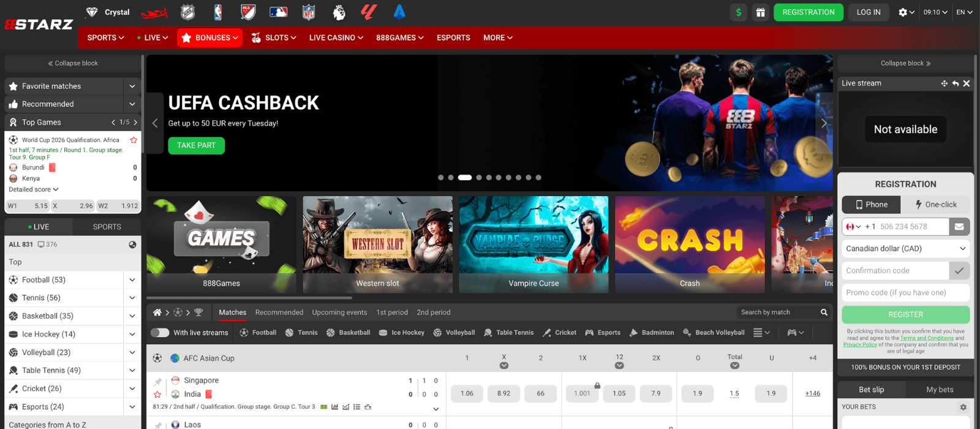
Task: Open the Serie A blue logo icon
Action: [x=399, y=12]
